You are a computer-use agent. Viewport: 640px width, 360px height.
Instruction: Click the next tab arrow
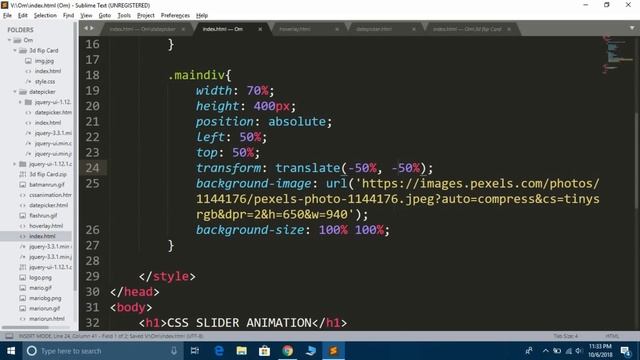[92, 28]
